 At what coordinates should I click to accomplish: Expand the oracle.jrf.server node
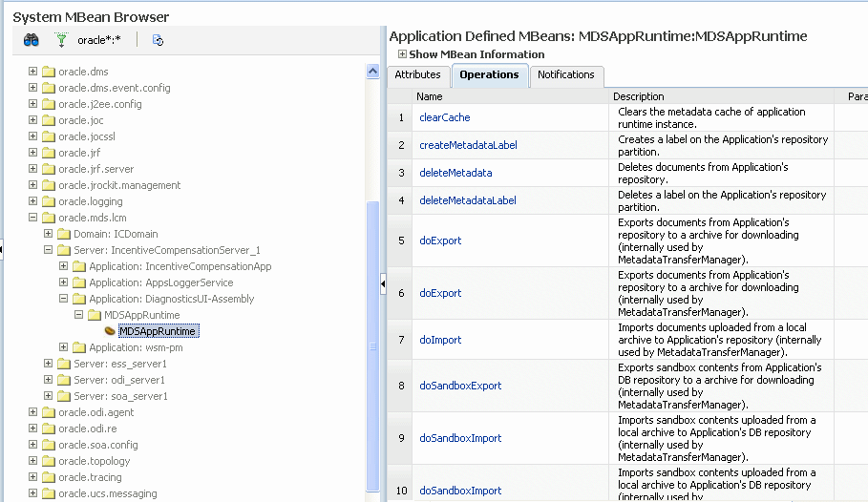tap(32, 169)
